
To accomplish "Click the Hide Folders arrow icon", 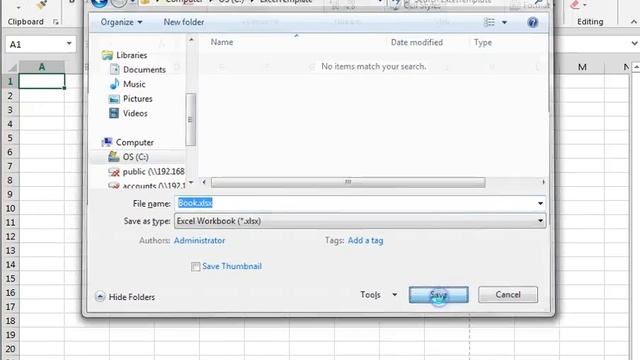I will click(100, 296).
